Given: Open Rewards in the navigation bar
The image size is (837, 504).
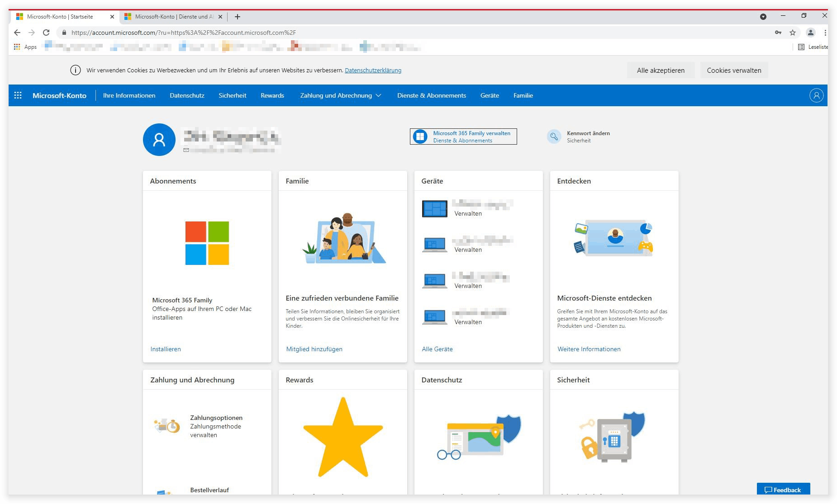Looking at the screenshot, I should [x=272, y=95].
